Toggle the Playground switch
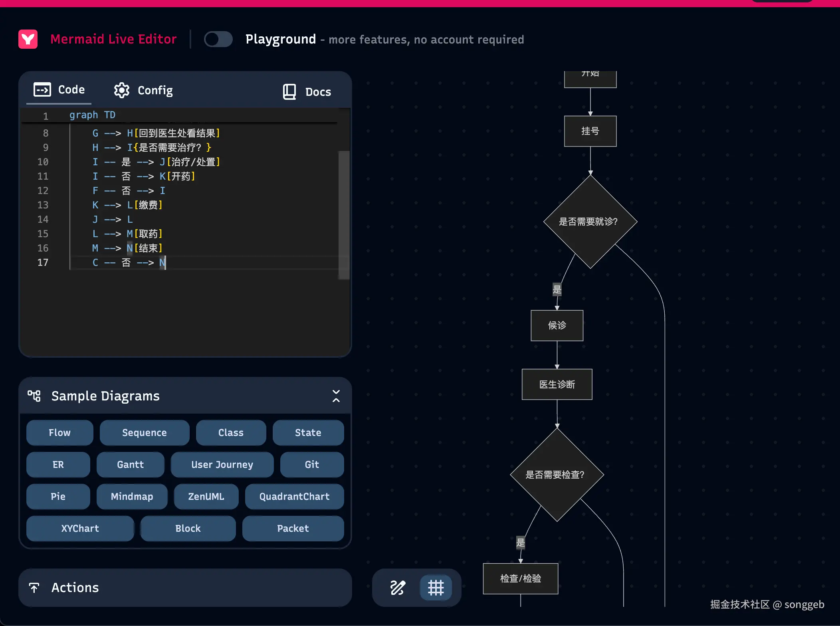Screen dimensions: 840x626 (x=218, y=39)
